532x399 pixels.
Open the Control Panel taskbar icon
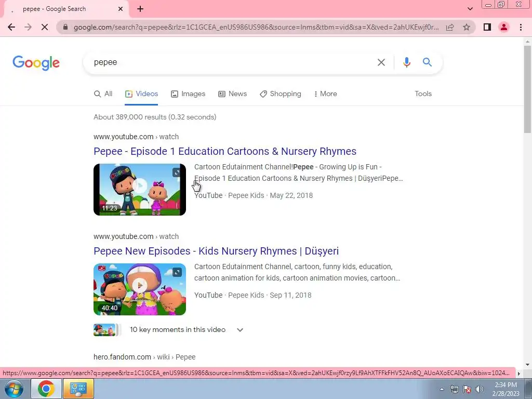tap(78, 389)
